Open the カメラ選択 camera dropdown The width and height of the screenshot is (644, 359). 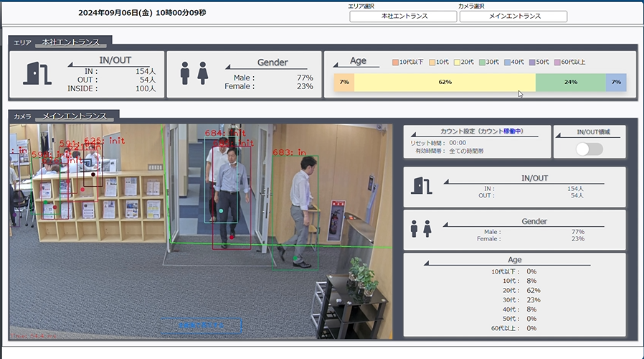point(513,17)
